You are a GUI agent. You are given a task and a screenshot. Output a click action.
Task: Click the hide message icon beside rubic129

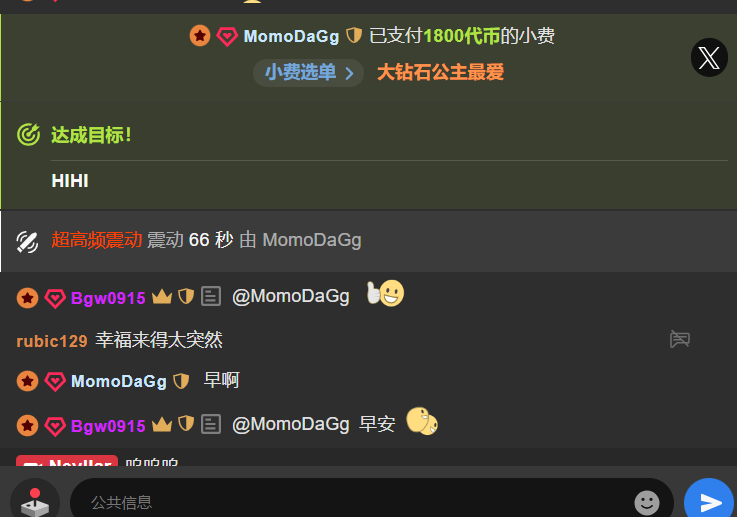680,339
